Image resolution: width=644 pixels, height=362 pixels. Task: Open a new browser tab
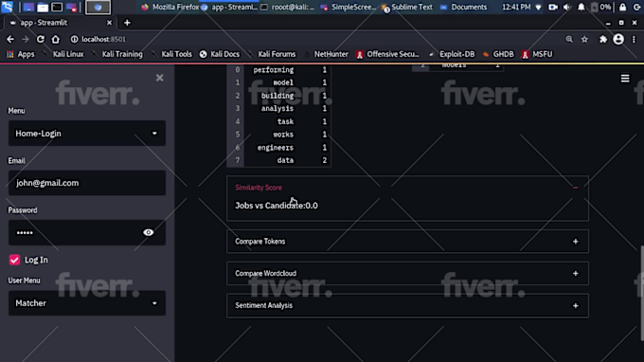click(x=127, y=23)
